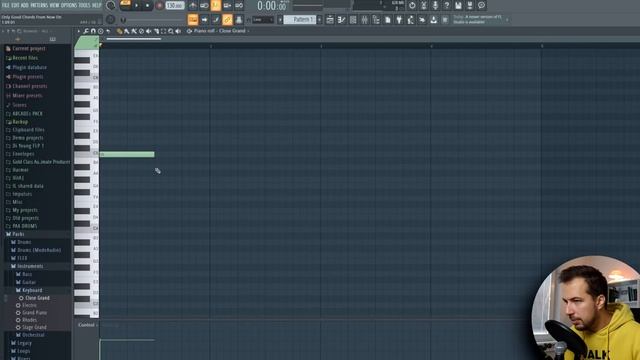Toggle Pattern/Song mode button

(125, 4)
